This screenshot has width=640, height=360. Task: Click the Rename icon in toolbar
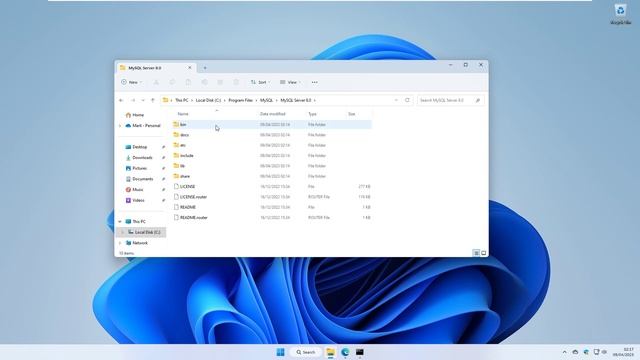point(204,82)
